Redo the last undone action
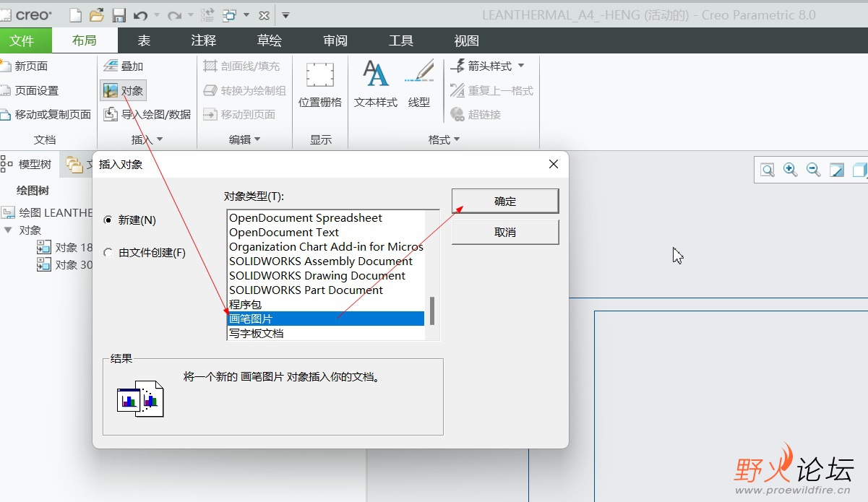Viewport: 868px width, 502px height. tap(173, 14)
